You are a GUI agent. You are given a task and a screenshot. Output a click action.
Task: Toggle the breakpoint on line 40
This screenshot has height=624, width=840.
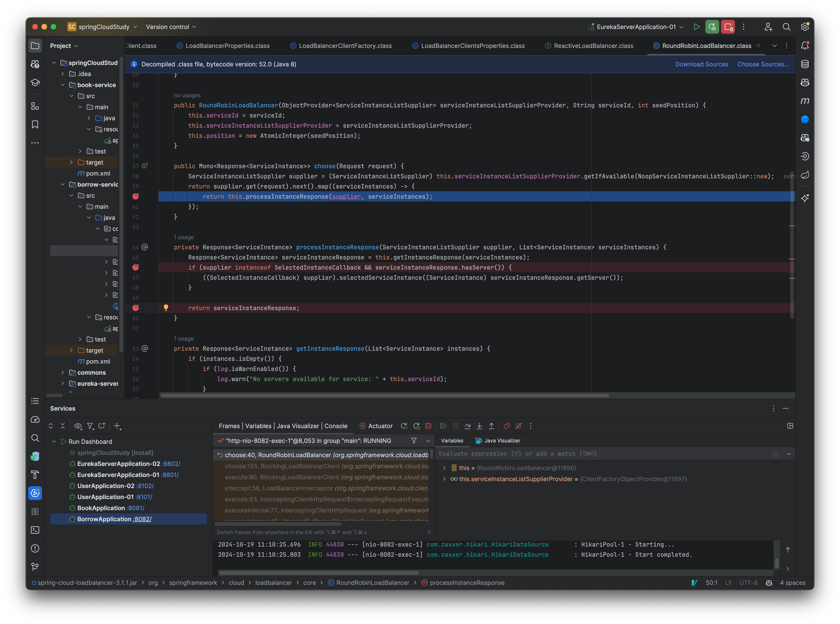point(136,196)
